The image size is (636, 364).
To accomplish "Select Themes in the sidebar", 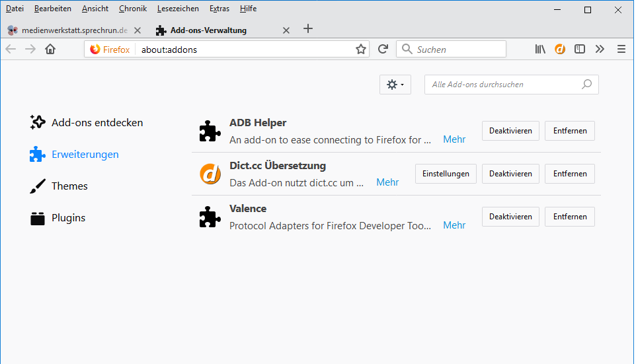I will pyautogui.click(x=69, y=186).
